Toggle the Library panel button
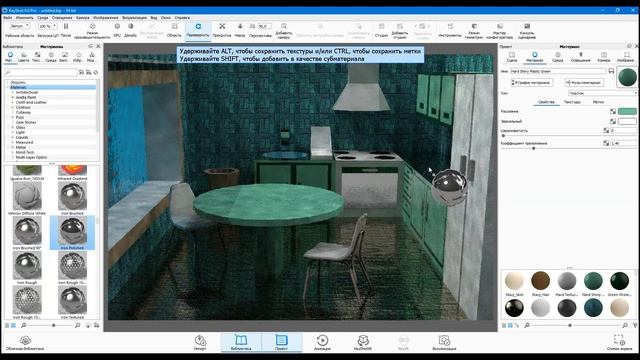Viewport: 640px width, 360px height. [241, 342]
